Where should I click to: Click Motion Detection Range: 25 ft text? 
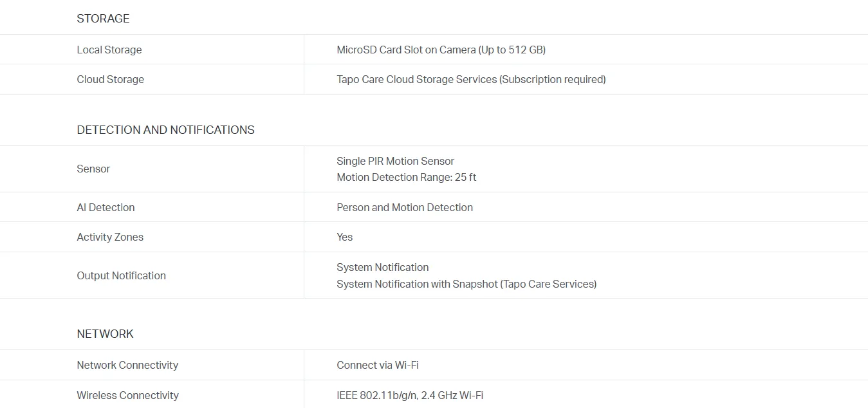pyautogui.click(x=406, y=177)
